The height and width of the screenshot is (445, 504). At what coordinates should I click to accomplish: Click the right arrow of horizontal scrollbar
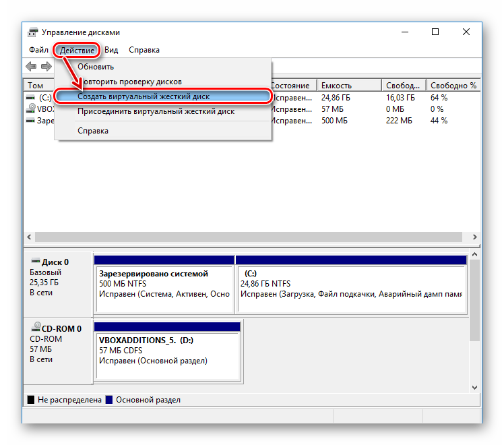pos(474,237)
